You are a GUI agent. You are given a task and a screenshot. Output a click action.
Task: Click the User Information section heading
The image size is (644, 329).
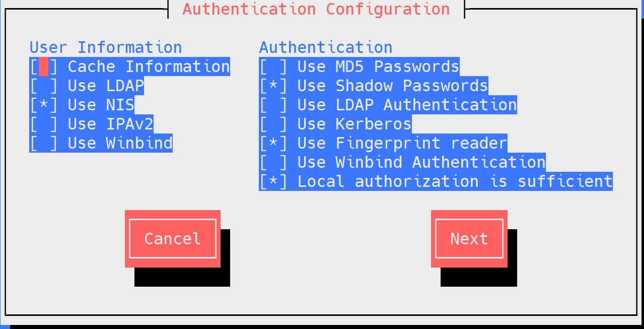coord(106,47)
